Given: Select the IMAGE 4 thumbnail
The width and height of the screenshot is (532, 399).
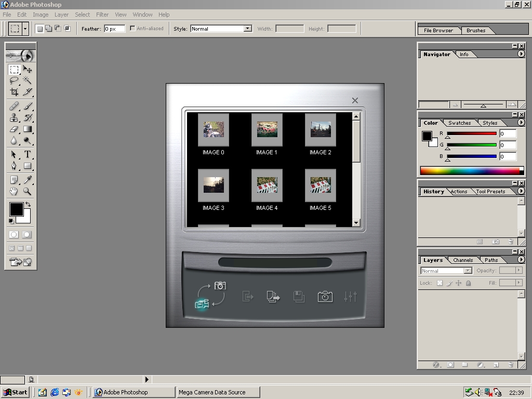Looking at the screenshot, I should coord(267,185).
